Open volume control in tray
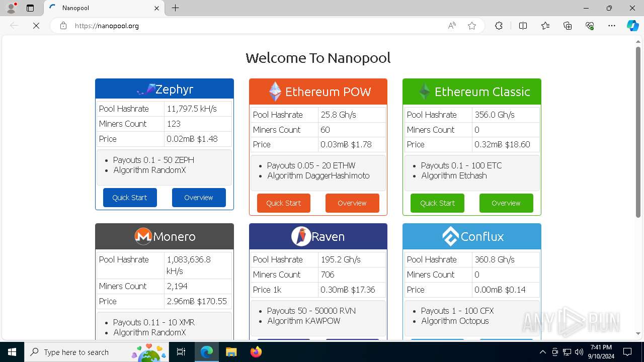Image resolution: width=644 pixels, height=362 pixels. tap(579, 352)
